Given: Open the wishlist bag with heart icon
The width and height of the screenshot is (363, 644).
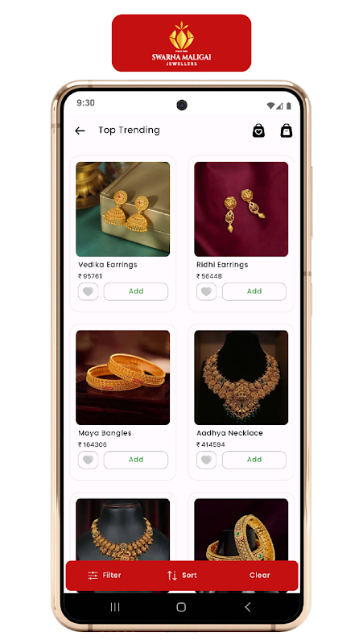Looking at the screenshot, I should (258, 130).
